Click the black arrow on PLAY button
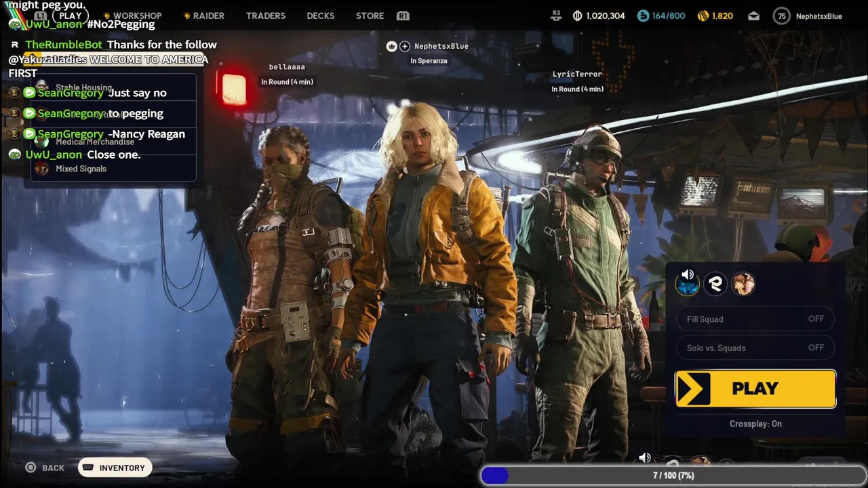Image resolution: width=868 pixels, height=488 pixels. pyautogui.click(x=693, y=389)
